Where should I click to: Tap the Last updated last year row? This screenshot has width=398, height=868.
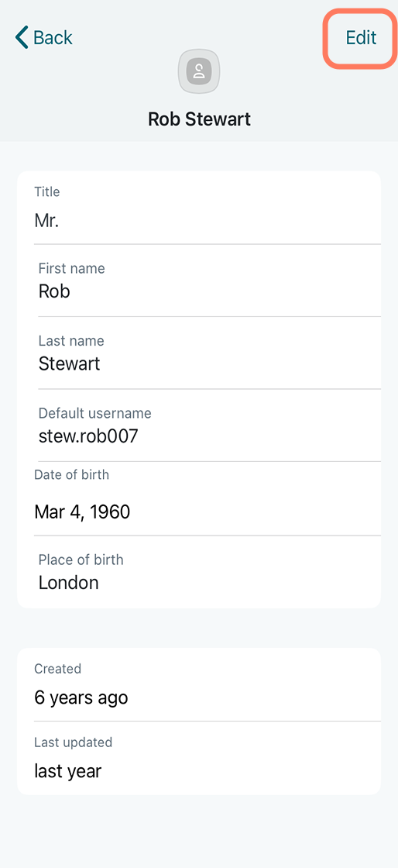pyautogui.click(x=199, y=759)
